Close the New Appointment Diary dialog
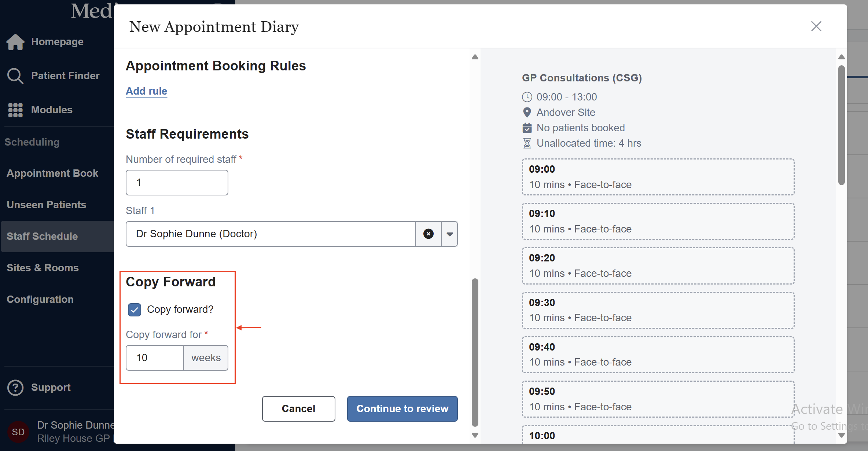This screenshot has height=451, width=868. 816,26
